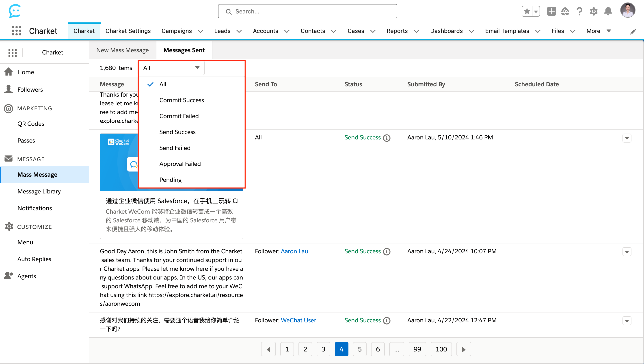Image resolution: width=644 pixels, height=364 pixels.
Task: Open the status filter combobox showing All
Action: click(171, 68)
